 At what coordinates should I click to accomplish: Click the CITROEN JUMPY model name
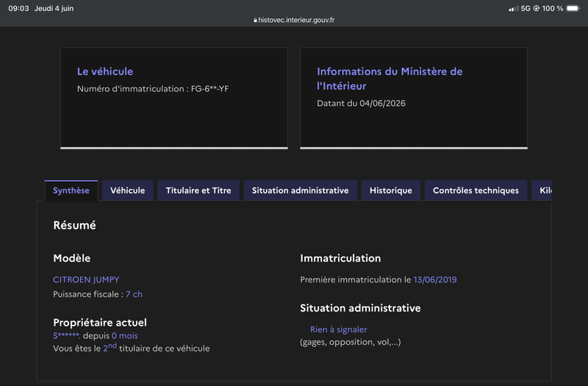[86, 280]
